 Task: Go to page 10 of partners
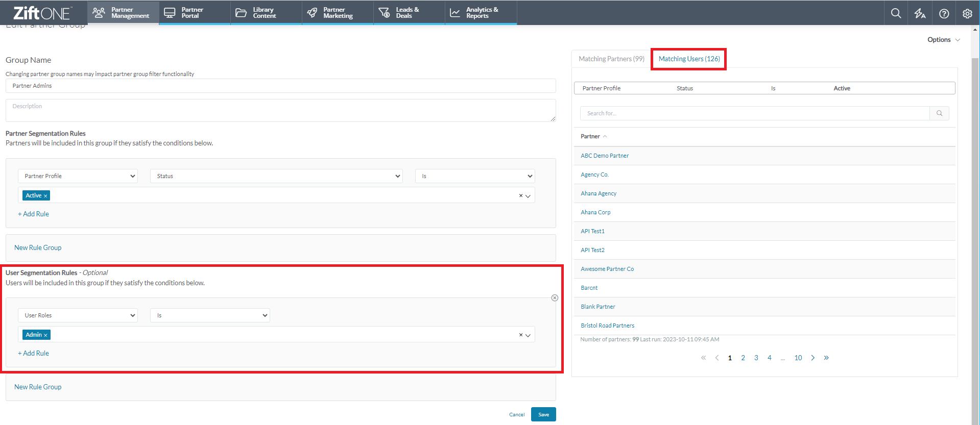coord(798,358)
